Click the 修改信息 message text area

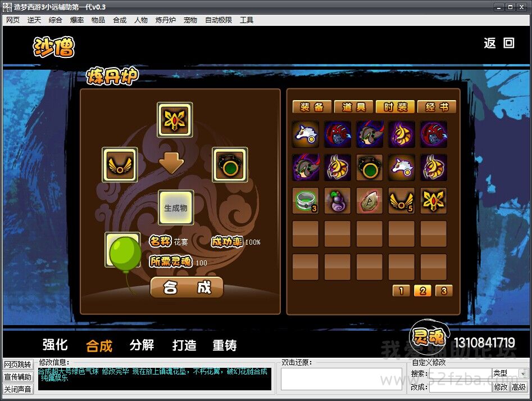154,379
